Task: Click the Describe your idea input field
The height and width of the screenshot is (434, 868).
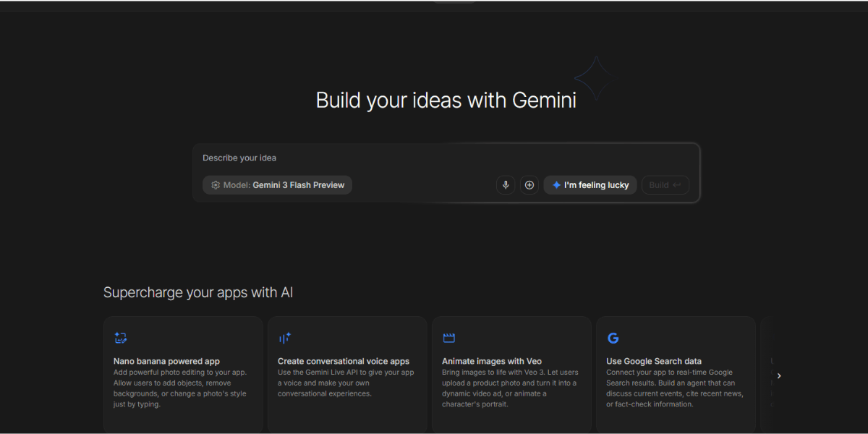Action: [446, 158]
